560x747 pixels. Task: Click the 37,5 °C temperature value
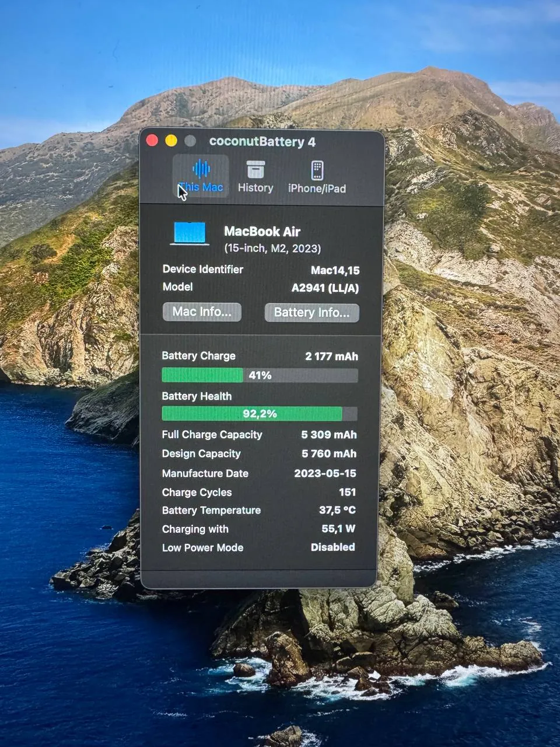click(x=337, y=510)
